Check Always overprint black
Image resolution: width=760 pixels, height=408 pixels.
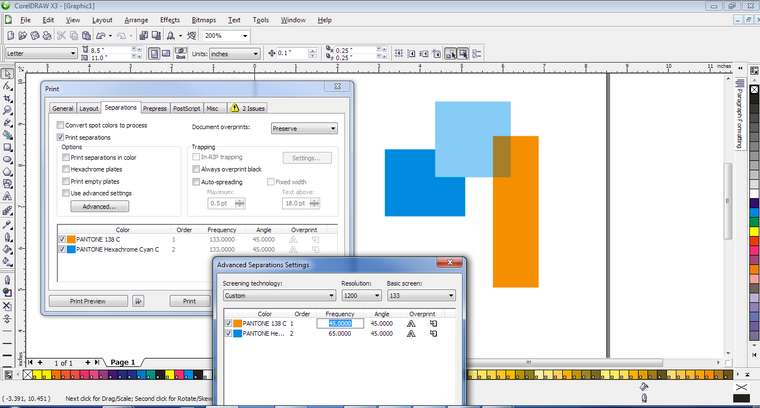(196, 169)
